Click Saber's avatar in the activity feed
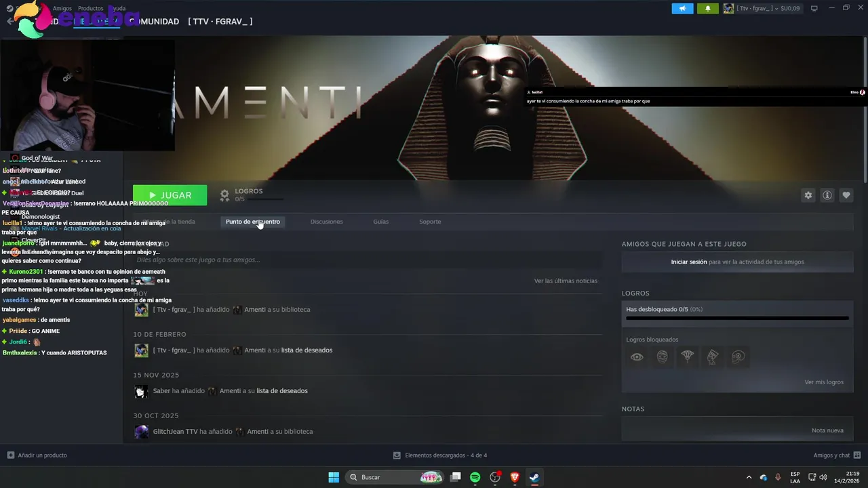 point(141,391)
